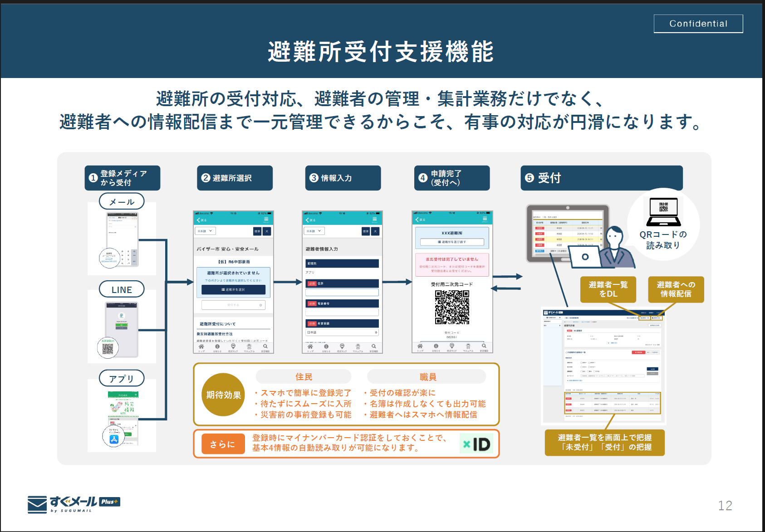The width and height of the screenshot is (765, 532).
Task: Select 標準 font size on shelter selection screen
Action: click(257, 231)
